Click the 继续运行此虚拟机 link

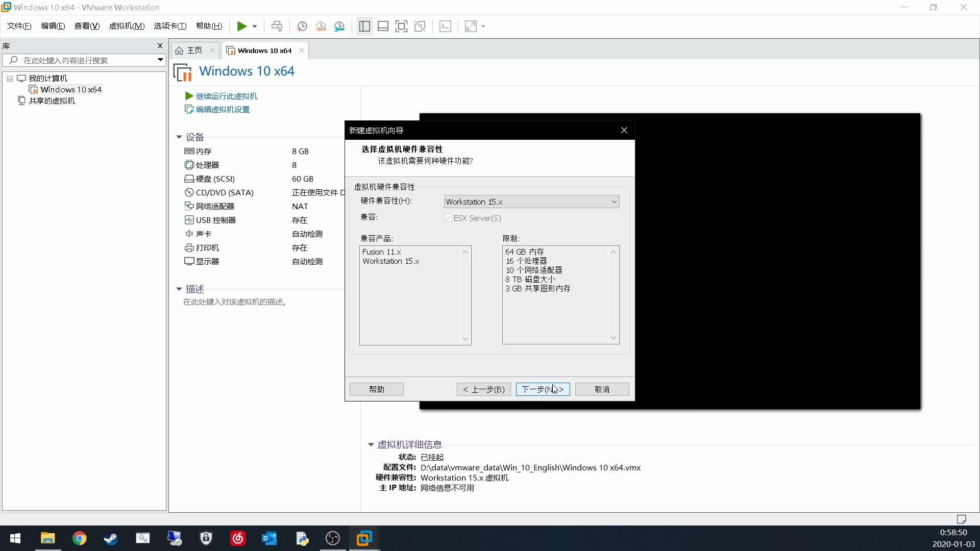tap(226, 96)
